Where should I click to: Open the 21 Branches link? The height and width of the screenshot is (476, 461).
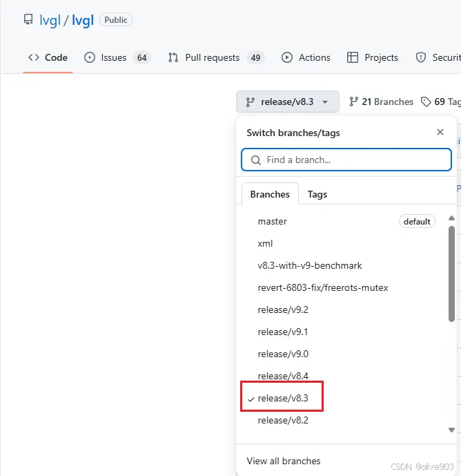tap(381, 102)
